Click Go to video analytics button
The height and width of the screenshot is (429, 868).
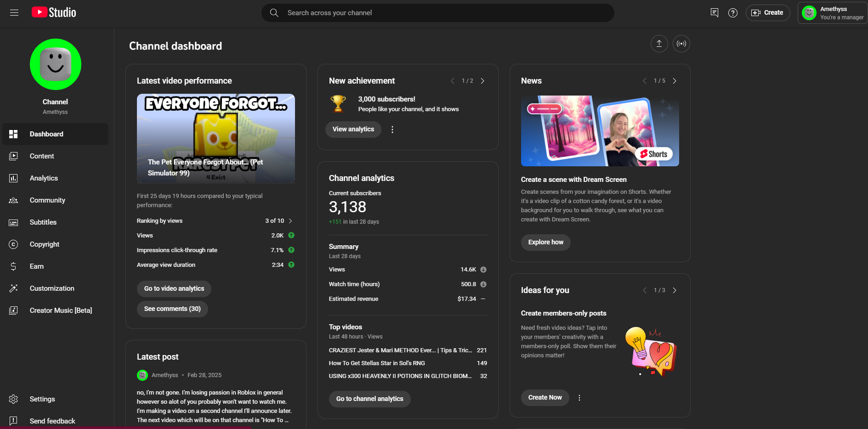click(x=174, y=289)
